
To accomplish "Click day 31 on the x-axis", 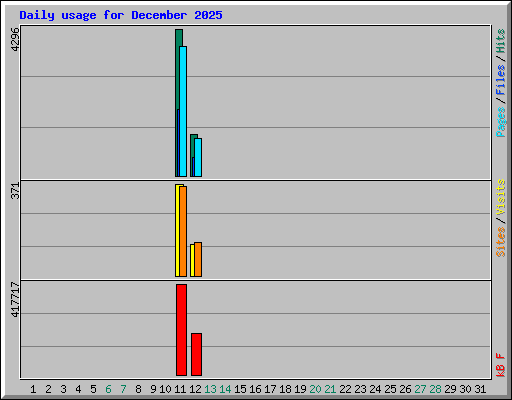I will (480, 389).
